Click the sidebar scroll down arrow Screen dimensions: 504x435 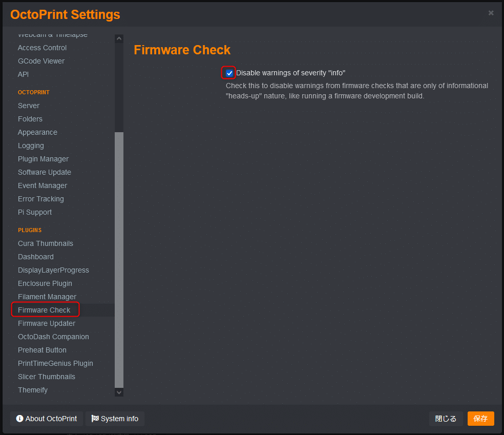pos(119,392)
